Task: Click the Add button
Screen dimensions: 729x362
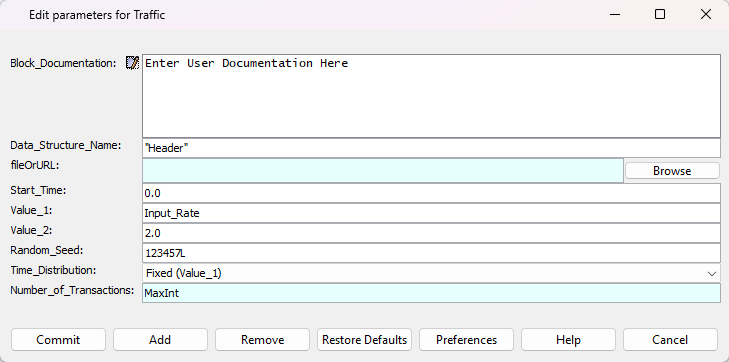Action: (x=160, y=340)
